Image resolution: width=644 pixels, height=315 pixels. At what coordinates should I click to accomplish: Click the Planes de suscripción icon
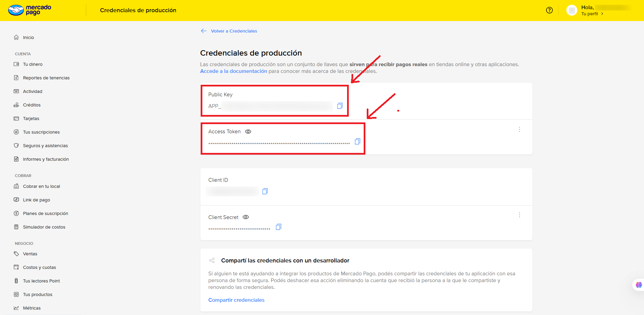16,213
